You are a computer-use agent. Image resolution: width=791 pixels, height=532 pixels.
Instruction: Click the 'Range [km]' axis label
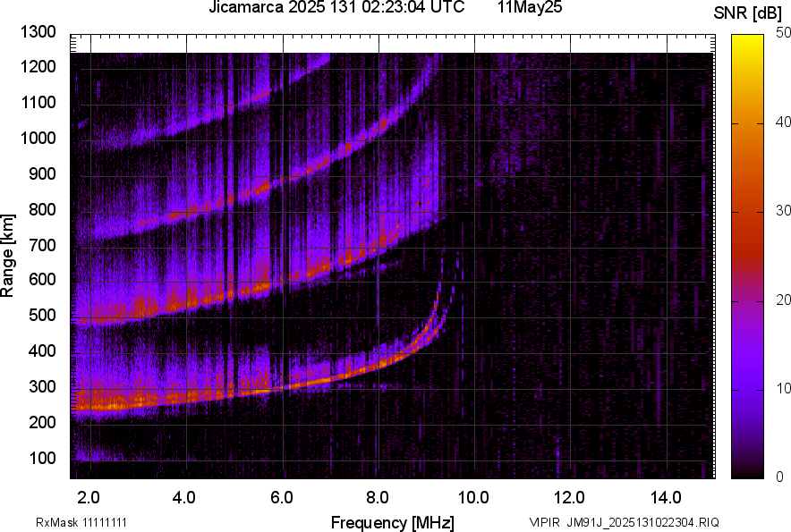pyautogui.click(x=7, y=256)
